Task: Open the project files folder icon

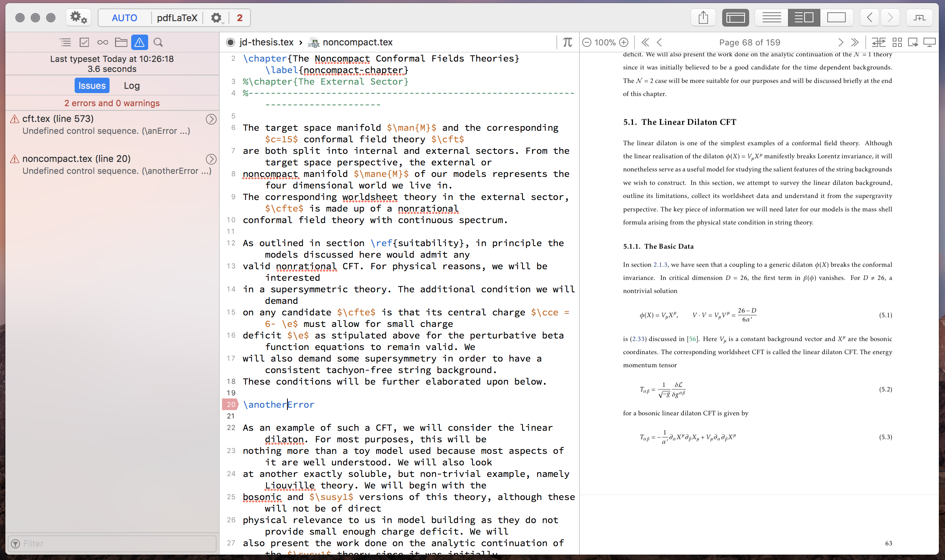Action: pos(121,42)
